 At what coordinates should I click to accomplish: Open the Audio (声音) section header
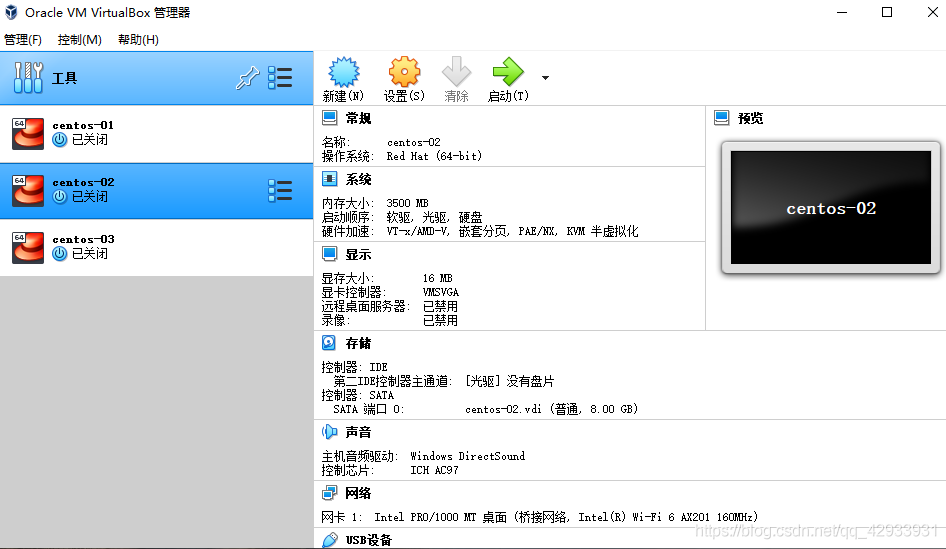pyautogui.click(x=358, y=432)
